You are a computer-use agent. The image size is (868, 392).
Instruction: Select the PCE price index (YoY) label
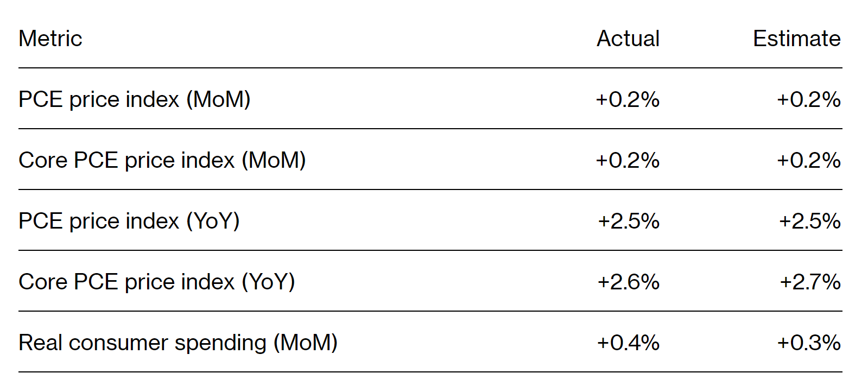click(x=129, y=222)
